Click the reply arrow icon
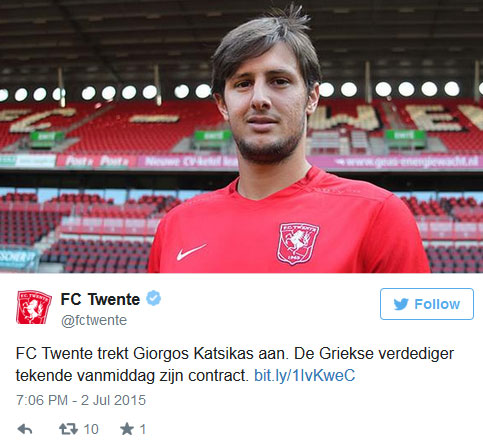 pos(25,429)
